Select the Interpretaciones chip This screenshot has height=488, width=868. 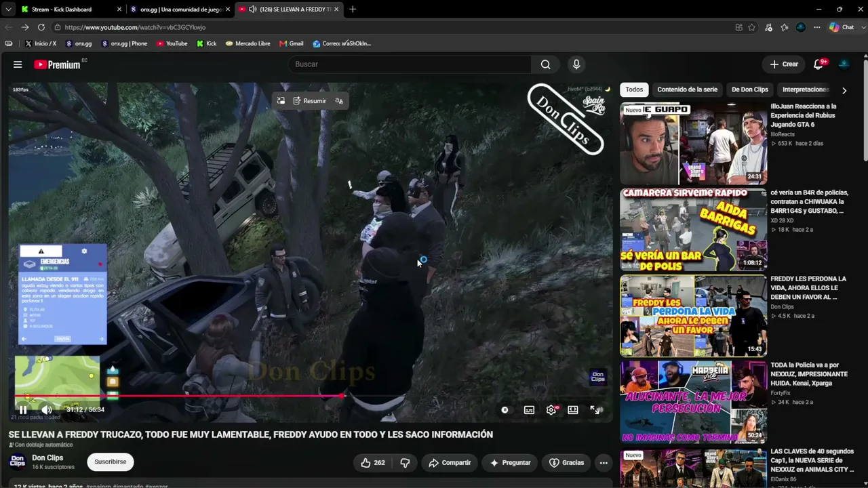coord(806,89)
